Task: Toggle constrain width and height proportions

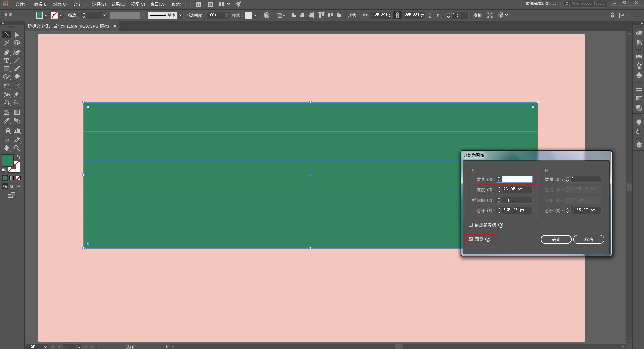Action: tap(397, 15)
